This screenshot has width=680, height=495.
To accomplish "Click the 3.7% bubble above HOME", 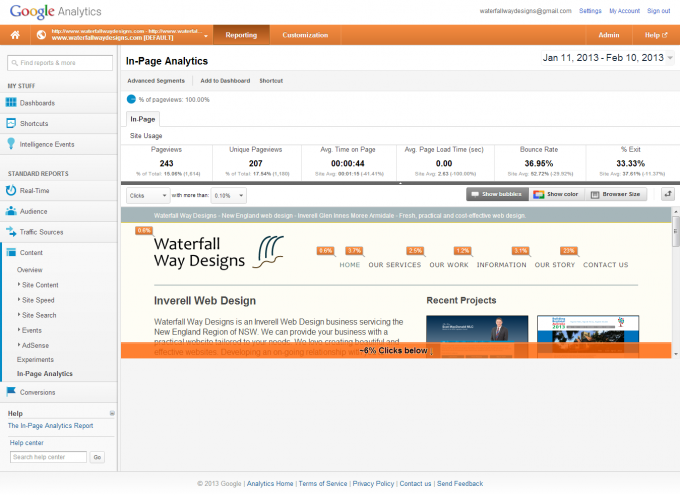I will tap(354, 251).
